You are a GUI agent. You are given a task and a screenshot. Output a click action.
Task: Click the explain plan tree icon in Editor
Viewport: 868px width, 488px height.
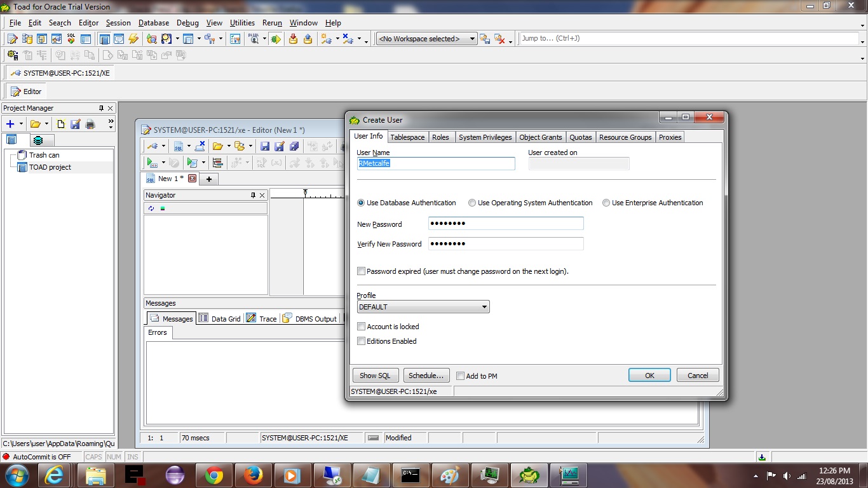[x=217, y=163]
